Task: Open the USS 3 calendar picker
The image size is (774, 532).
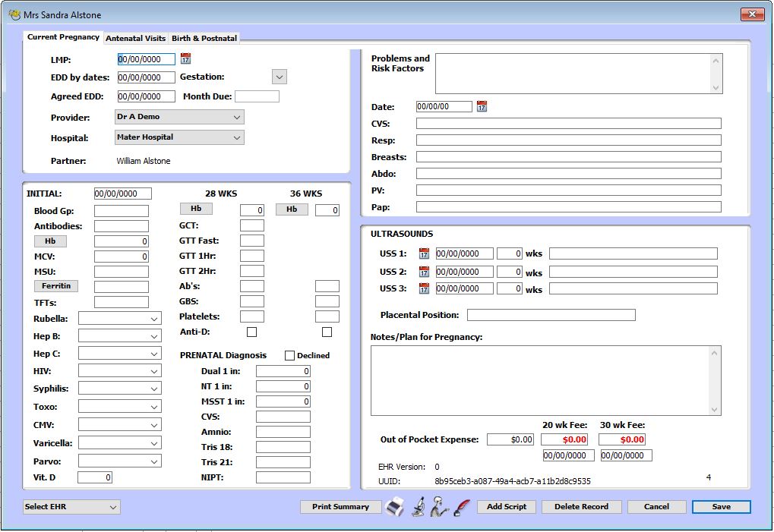Action: 425,288
